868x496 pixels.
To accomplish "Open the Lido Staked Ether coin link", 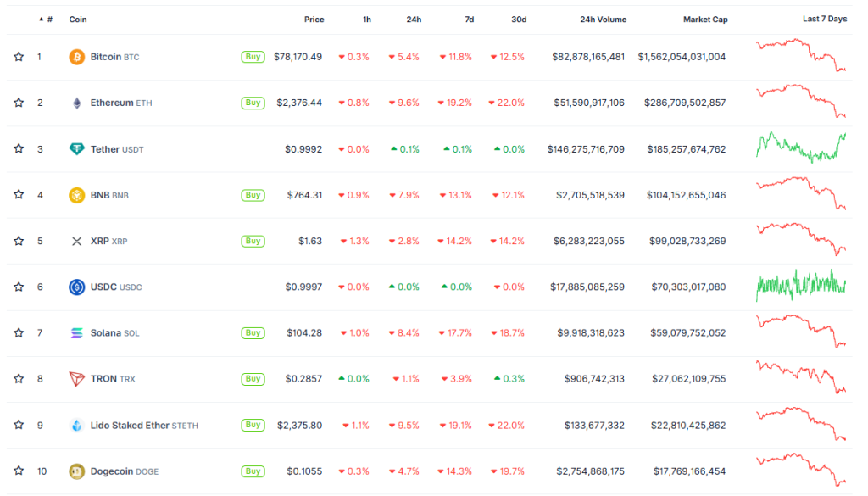I will (x=131, y=426).
